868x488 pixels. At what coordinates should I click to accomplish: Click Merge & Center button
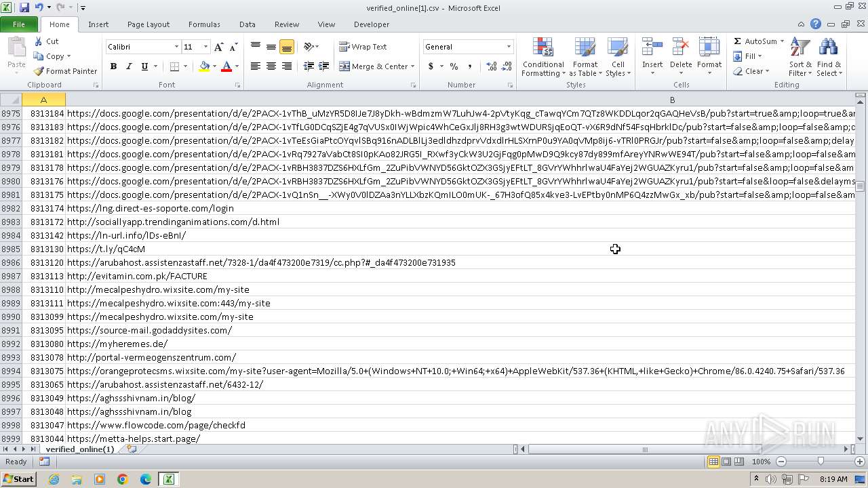[x=373, y=66]
